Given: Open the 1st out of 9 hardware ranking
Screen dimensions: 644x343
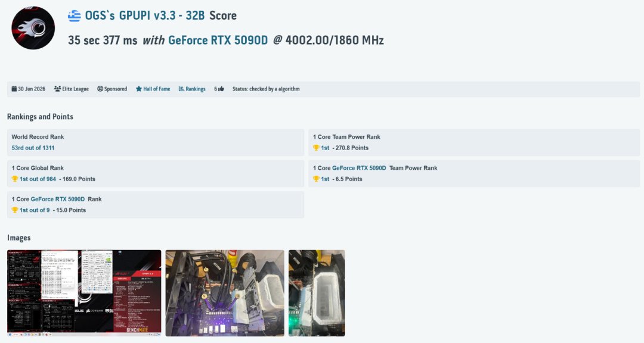Looking at the screenshot, I should point(35,210).
